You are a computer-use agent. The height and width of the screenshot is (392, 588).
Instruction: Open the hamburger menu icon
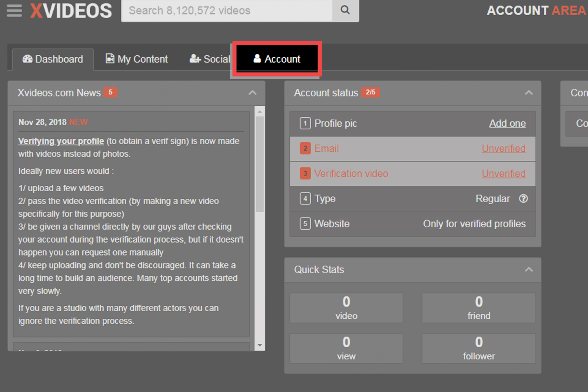(15, 11)
